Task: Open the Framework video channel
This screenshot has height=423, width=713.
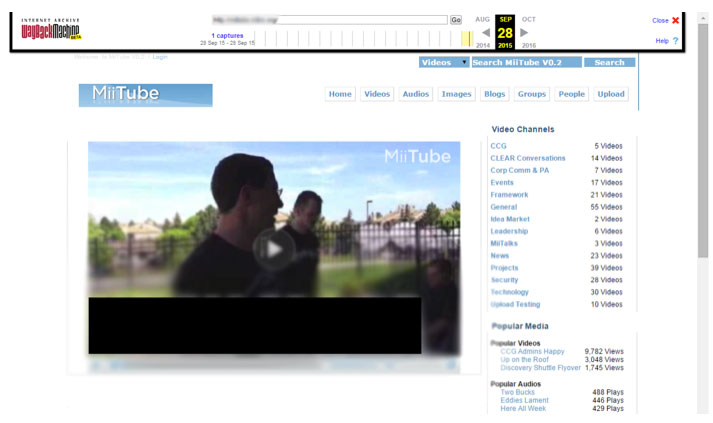Action: point(509,195)
